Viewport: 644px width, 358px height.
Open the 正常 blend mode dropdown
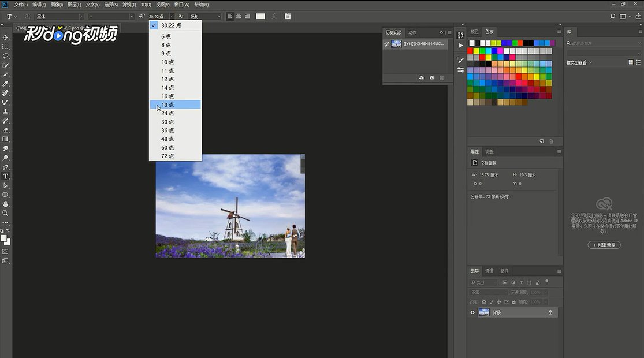coord(488,292)
